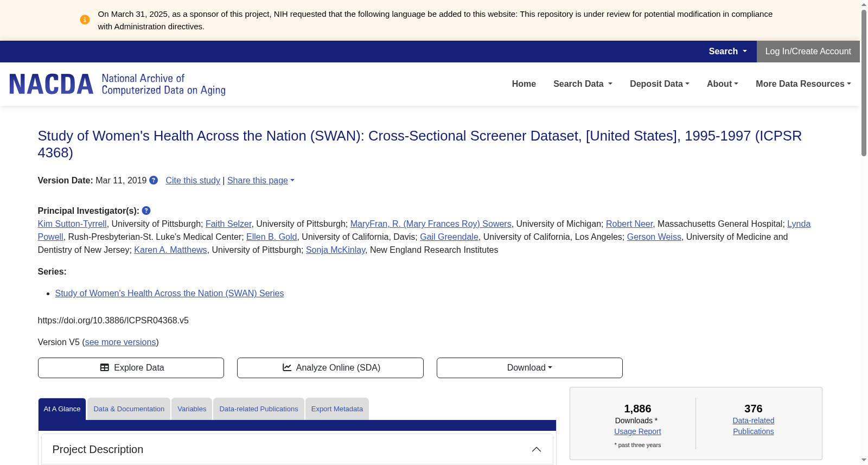Click the table icon on Explore Data

coord(105,368)
